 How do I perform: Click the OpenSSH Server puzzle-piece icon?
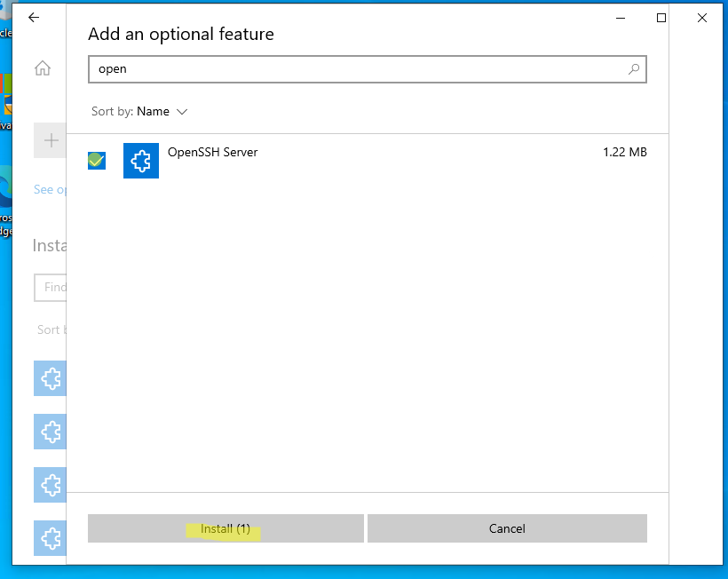(x=141, y=161)
